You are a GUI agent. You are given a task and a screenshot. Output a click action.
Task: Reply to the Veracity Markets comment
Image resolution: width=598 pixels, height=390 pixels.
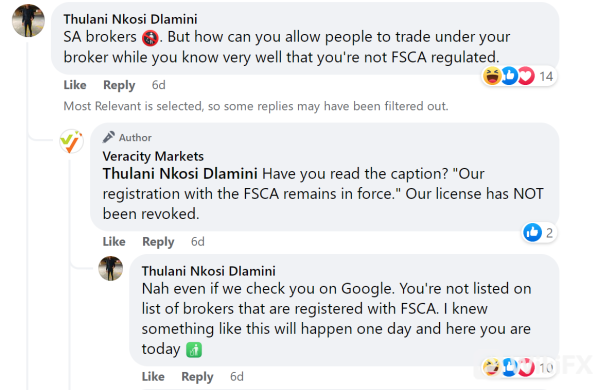[158, 242]
